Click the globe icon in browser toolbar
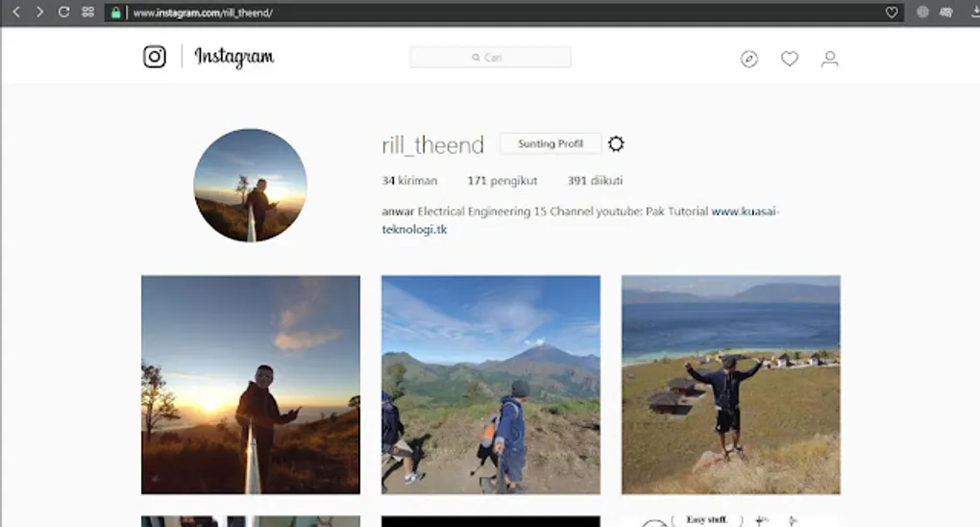Viewport: 980px width, 527px height. point(922,12)
